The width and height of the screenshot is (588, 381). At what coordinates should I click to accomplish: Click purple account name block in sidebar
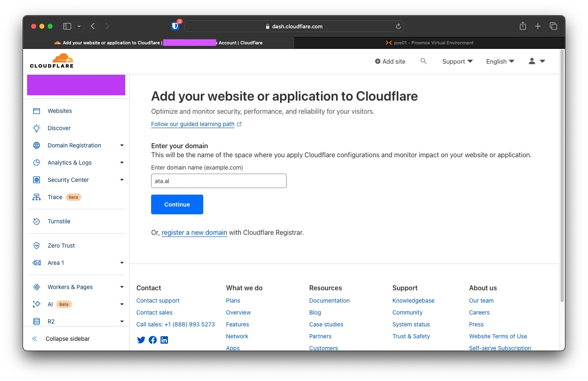click(76, 85)
